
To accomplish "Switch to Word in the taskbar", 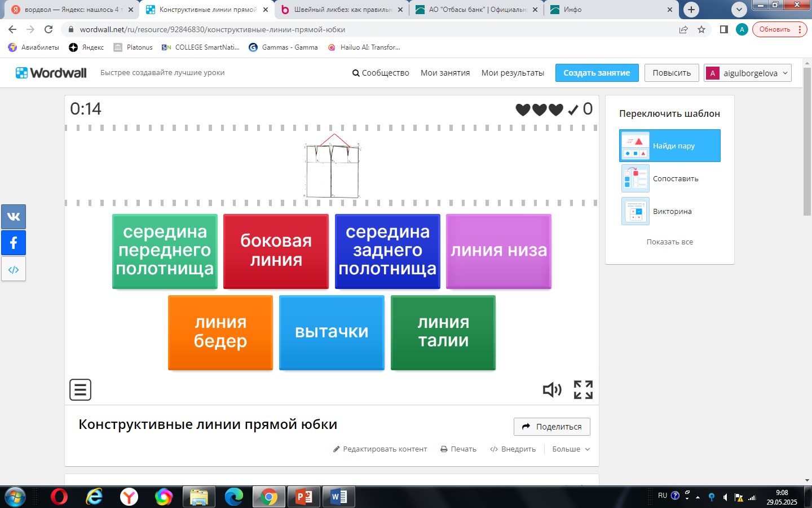I will click(x=339, y=497).
